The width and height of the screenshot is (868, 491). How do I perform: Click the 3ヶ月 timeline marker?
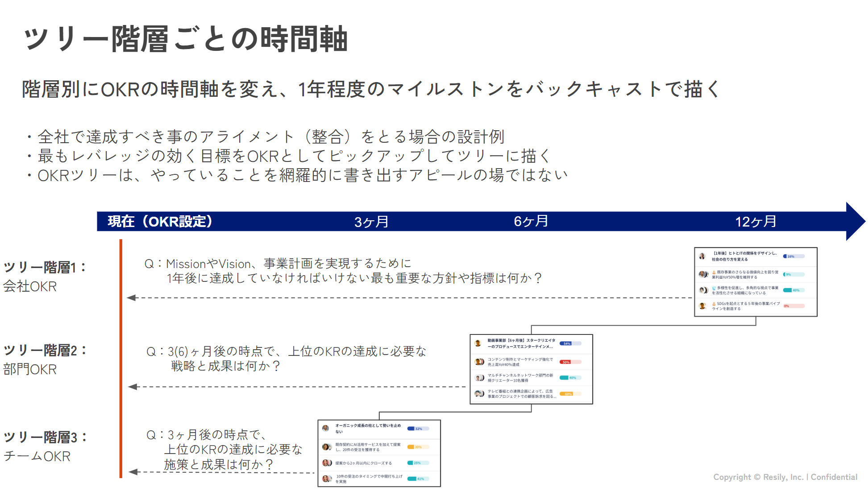point(371,222)
